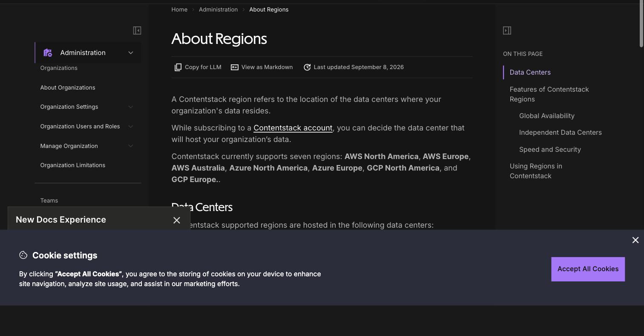This screenshot has height=336, width=644.
Task: Go to Home in the breadcrumb
Action: tap(179, 9)
